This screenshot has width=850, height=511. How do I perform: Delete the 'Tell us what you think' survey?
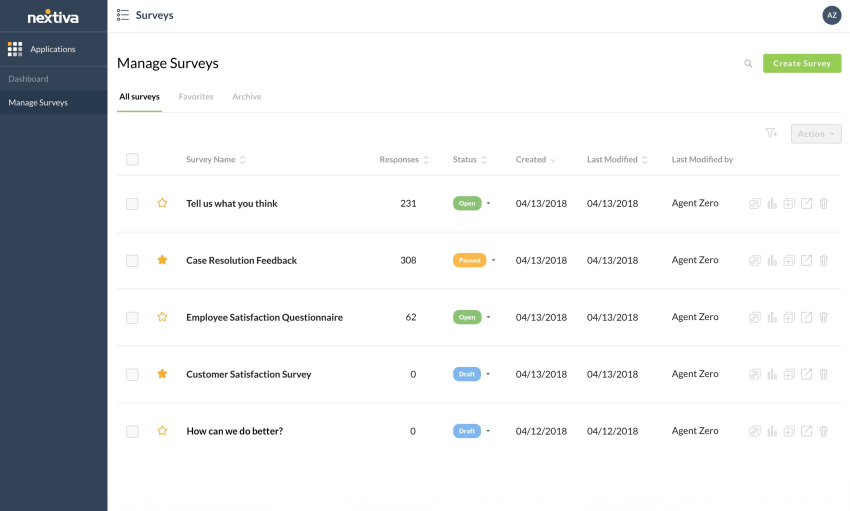[824, 204]
